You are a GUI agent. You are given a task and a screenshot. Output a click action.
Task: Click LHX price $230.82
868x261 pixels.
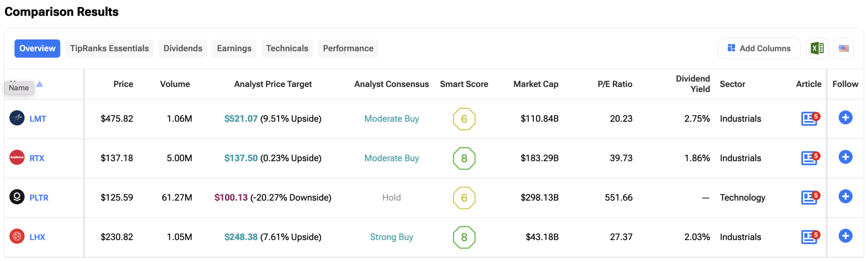[117, 237]
